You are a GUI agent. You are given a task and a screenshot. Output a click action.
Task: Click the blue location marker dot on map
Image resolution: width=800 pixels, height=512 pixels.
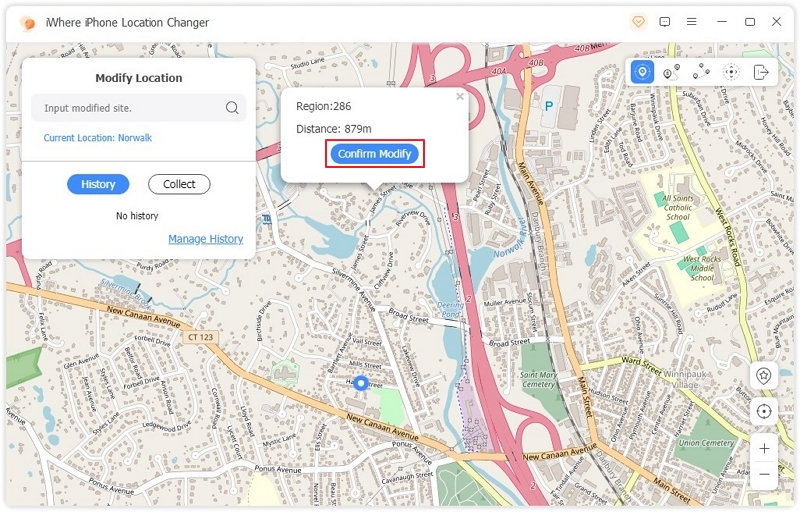pos(361,382)
